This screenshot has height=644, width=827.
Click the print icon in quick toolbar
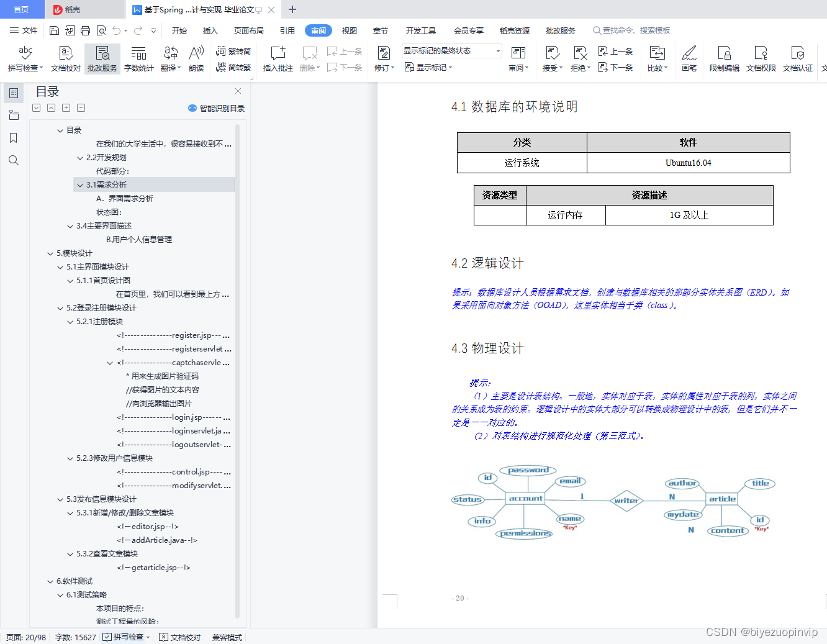85,30
